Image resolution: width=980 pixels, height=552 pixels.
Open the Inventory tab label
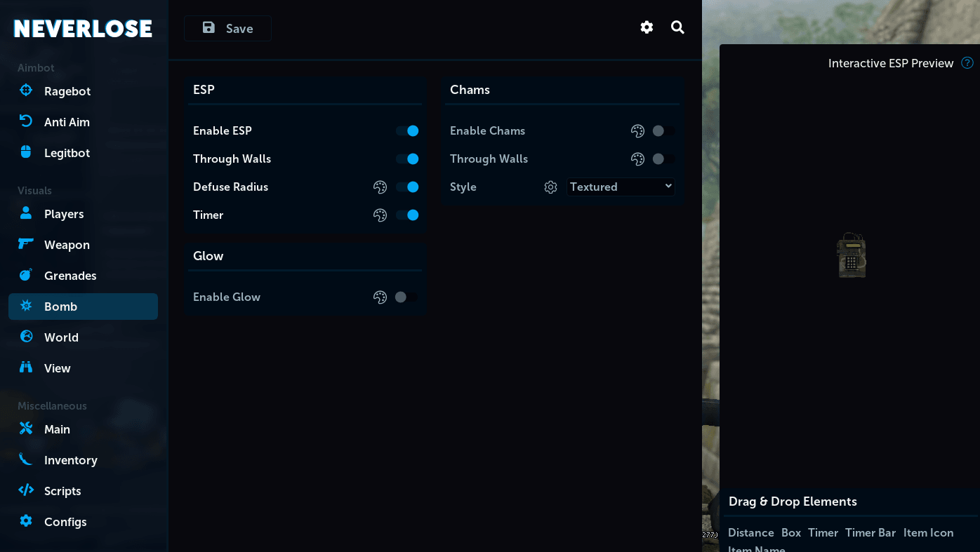[71, 460]
